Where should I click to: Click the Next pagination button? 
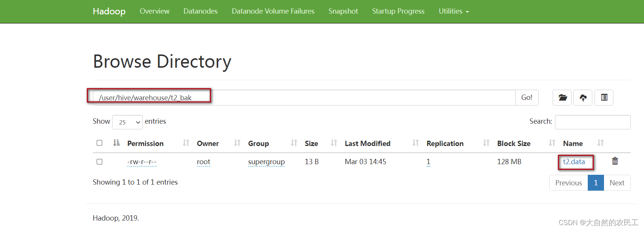pyautogui.click(x=617, y=183)
